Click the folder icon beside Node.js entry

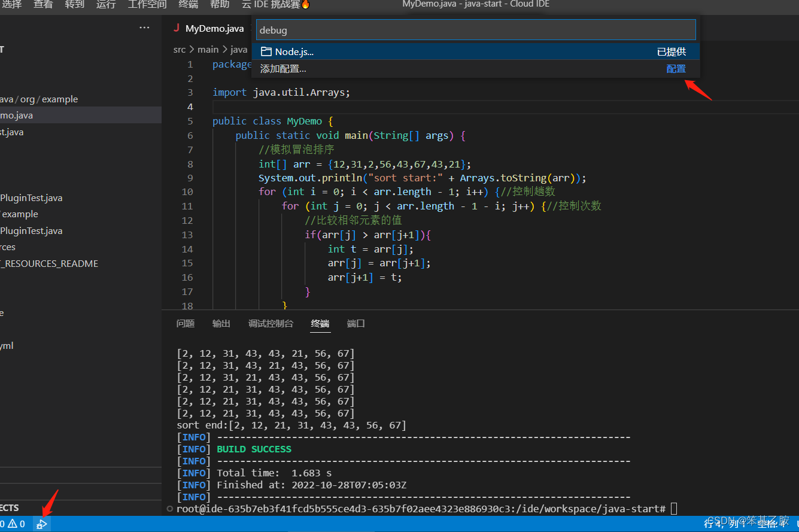(x=266, y=52)
